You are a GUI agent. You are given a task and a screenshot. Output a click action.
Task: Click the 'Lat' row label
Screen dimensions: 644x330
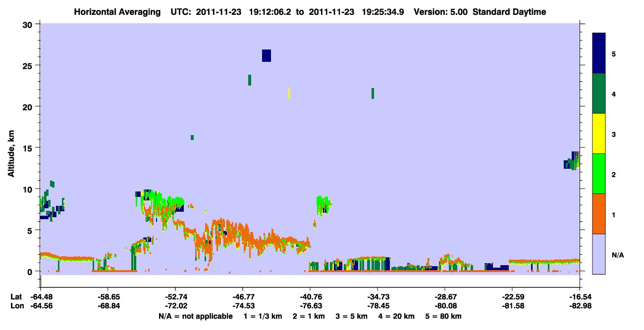[16, 297]
